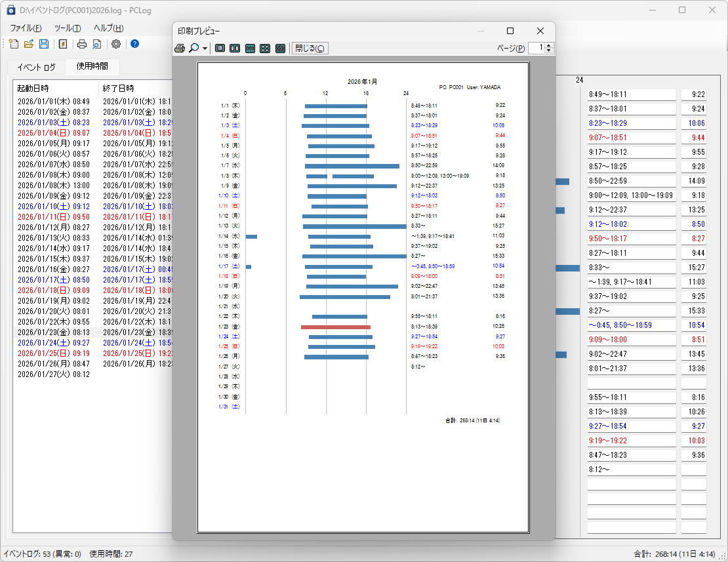The image size is (728, 562).
Task: Select the 2026/01/05(月) 09:17 row in list
Action: 54,143
